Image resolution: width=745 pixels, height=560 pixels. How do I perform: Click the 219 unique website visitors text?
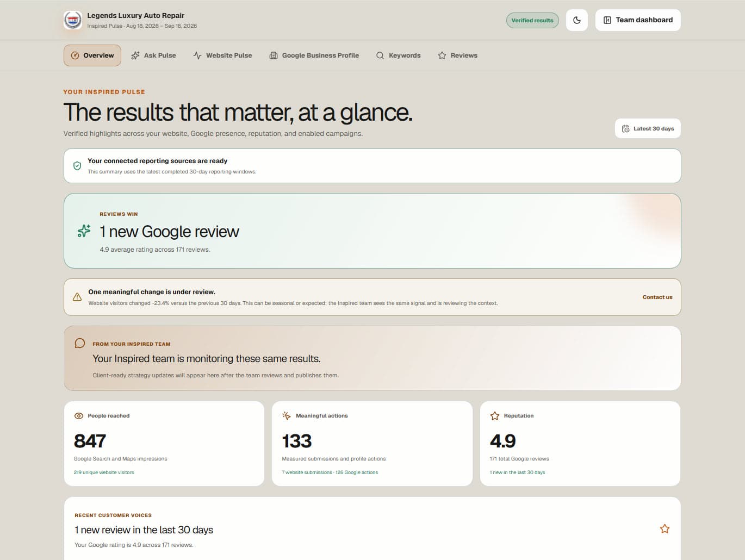point(104,472)
